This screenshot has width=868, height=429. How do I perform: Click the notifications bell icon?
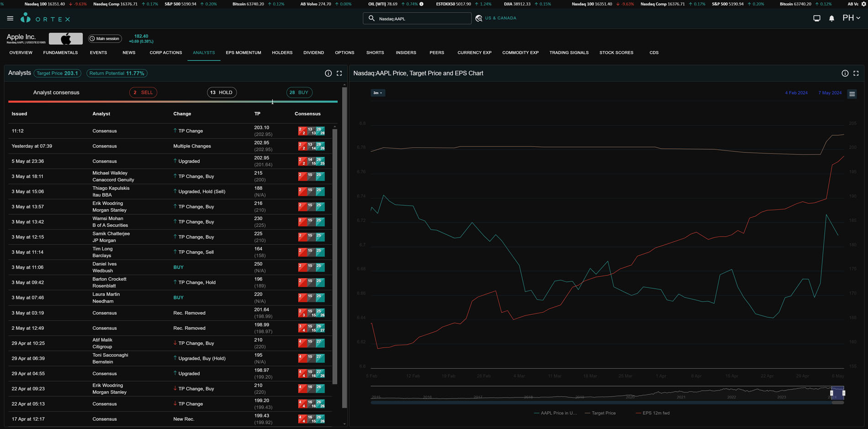tap(831, 19)
